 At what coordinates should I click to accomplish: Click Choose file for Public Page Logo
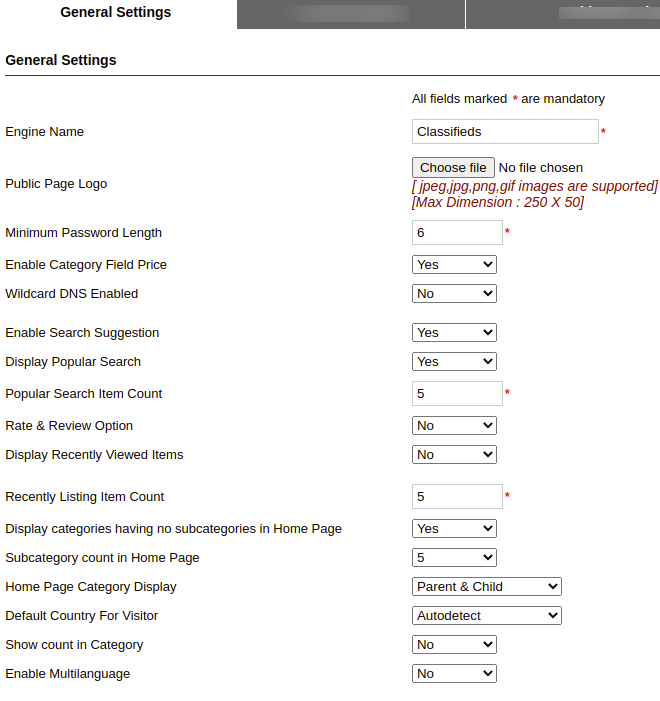pyautogui.click(x=453, y=168)
